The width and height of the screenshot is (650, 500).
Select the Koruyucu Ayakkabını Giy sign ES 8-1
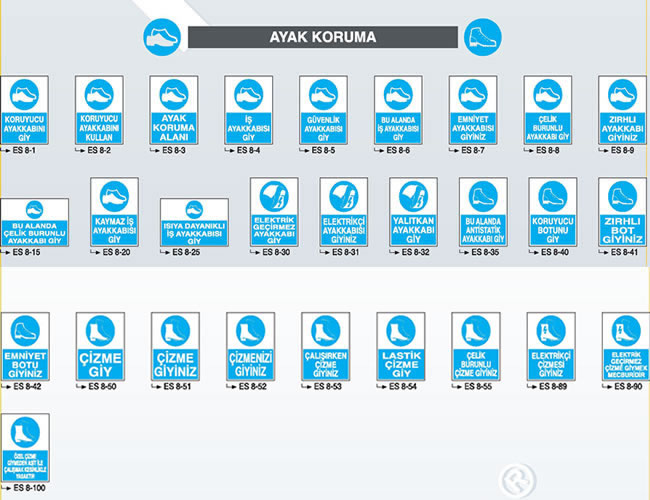24,110
